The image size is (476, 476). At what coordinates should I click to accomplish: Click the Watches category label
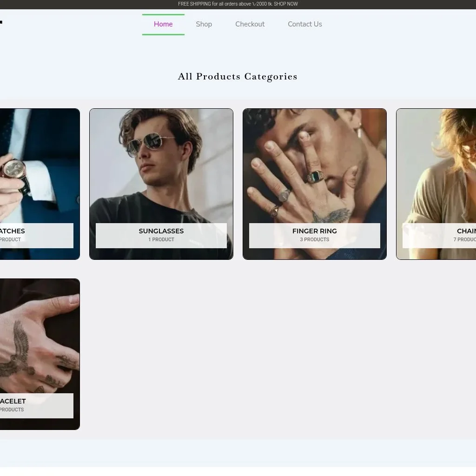(x=12, y=231)
